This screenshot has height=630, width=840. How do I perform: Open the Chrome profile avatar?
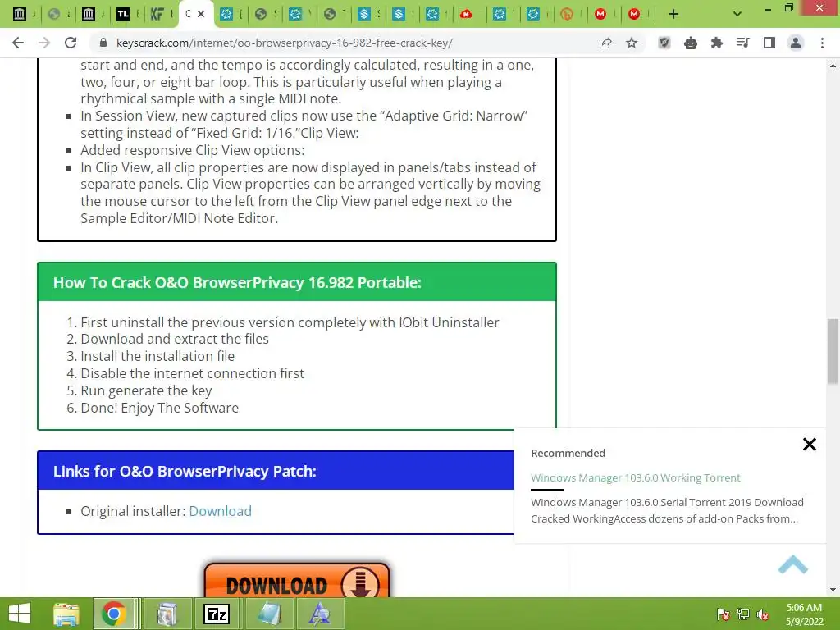(x=796, y=43)
